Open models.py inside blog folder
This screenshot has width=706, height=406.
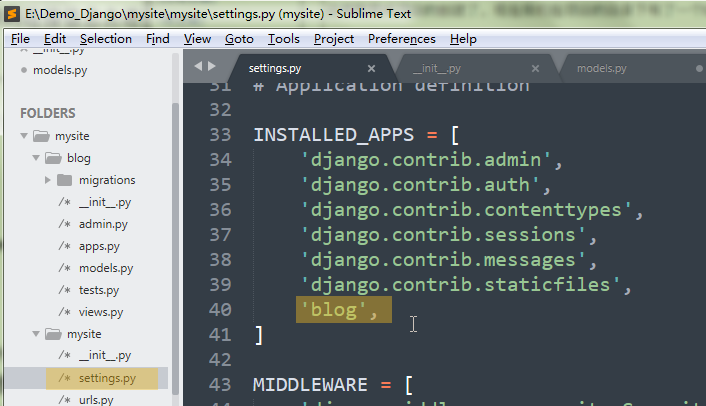[x=106, y=268]
